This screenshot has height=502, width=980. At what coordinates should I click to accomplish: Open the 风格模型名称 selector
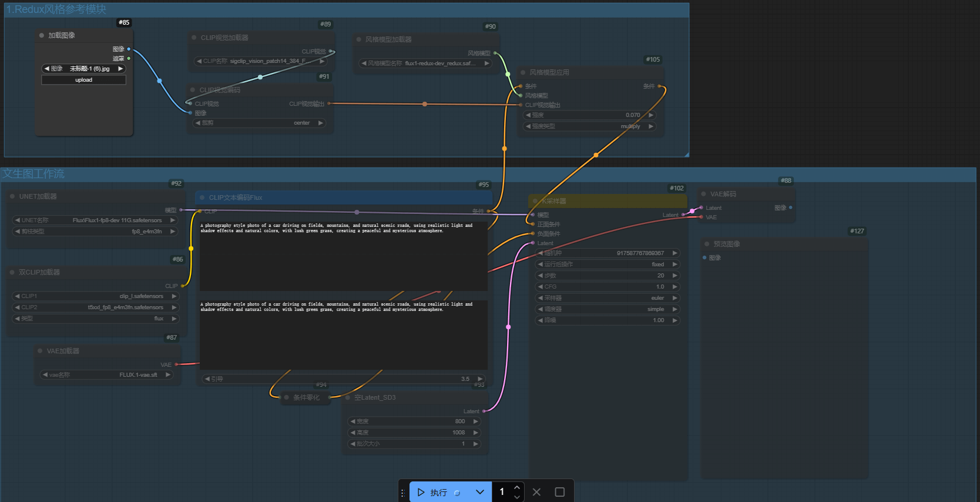[x=425, y=63]
